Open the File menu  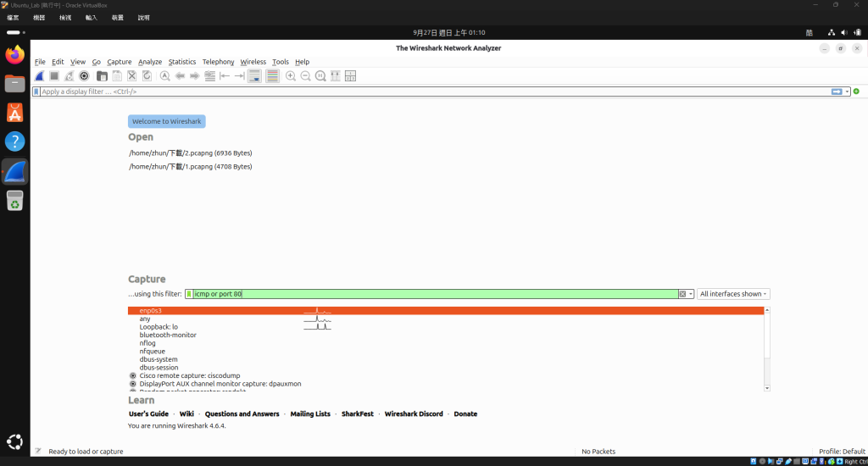[x=40, y=62]
